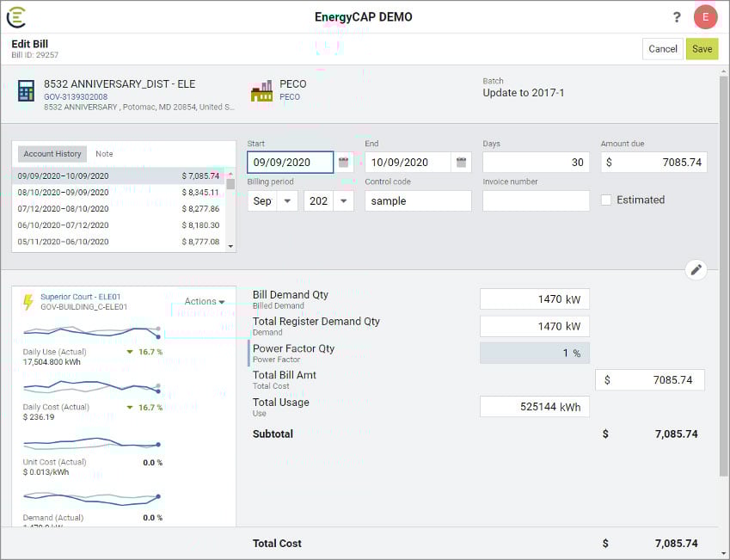Expand the Actions dropdown menu
This screenshot has height=560, width=730.
pyautogui.click(x=205, y=302)
